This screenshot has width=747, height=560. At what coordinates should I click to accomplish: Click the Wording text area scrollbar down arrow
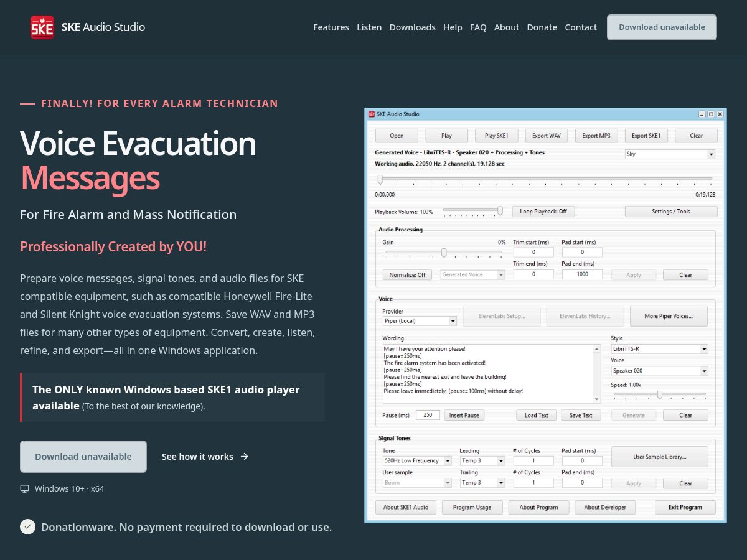[x=598, y=399]
